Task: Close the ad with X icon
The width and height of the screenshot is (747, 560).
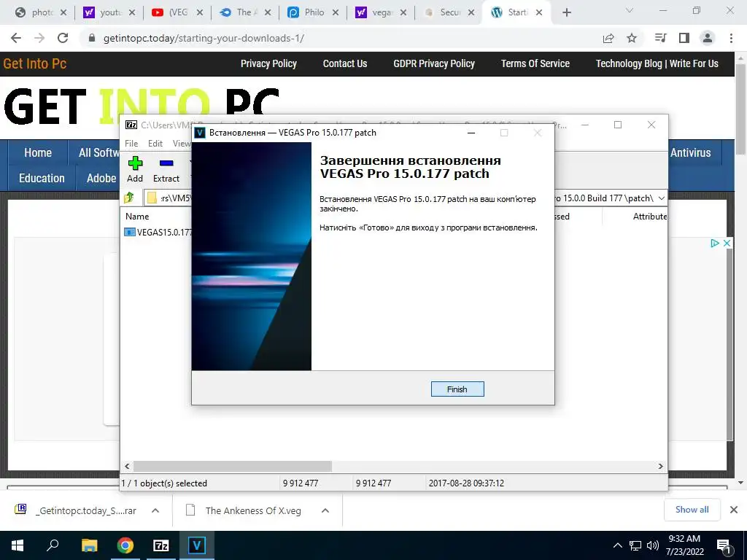Action: pyautogui.click(x=727, y=244)
